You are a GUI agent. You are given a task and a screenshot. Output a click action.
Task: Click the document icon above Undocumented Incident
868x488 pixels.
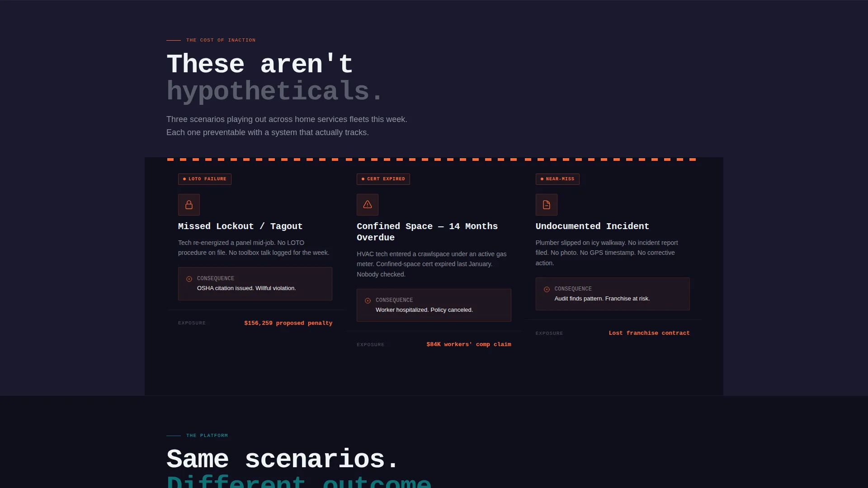[x=547, y=205]
